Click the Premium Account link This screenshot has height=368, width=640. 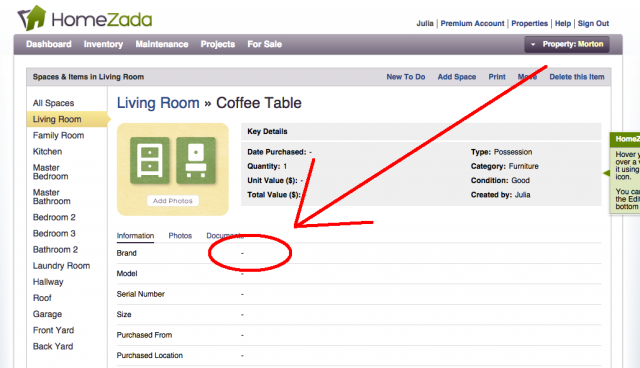[472, 23]
